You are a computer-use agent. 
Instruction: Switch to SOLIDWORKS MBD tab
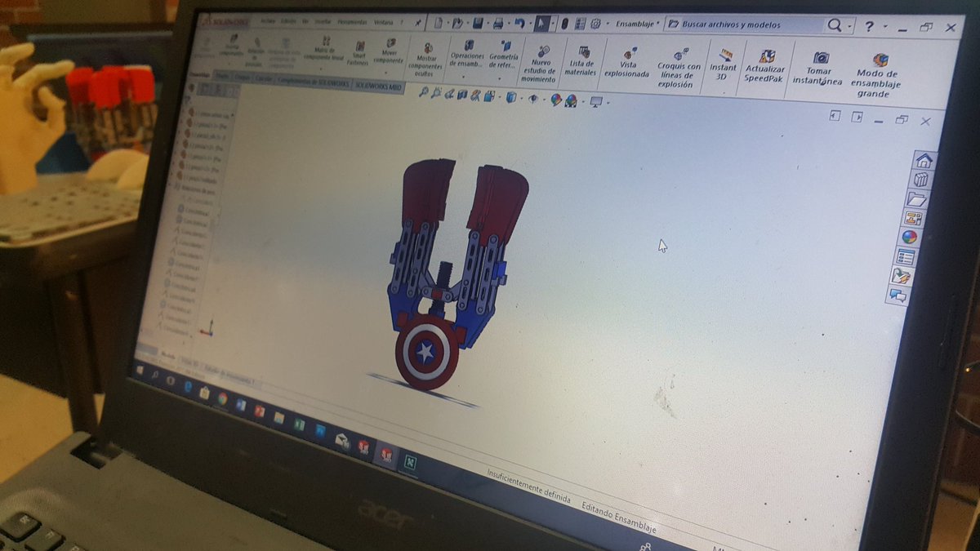tap(378, 86)
